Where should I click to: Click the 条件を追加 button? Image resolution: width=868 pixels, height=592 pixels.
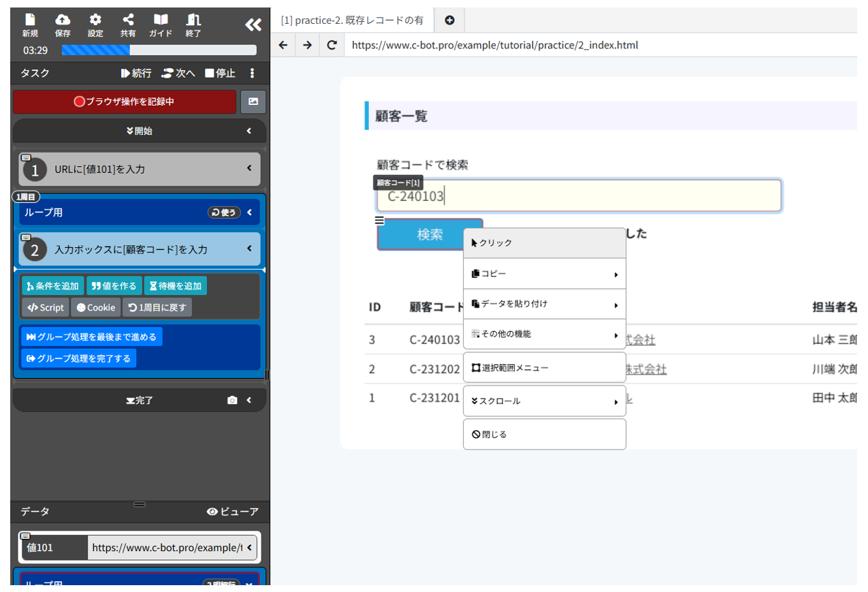[52, 286]
